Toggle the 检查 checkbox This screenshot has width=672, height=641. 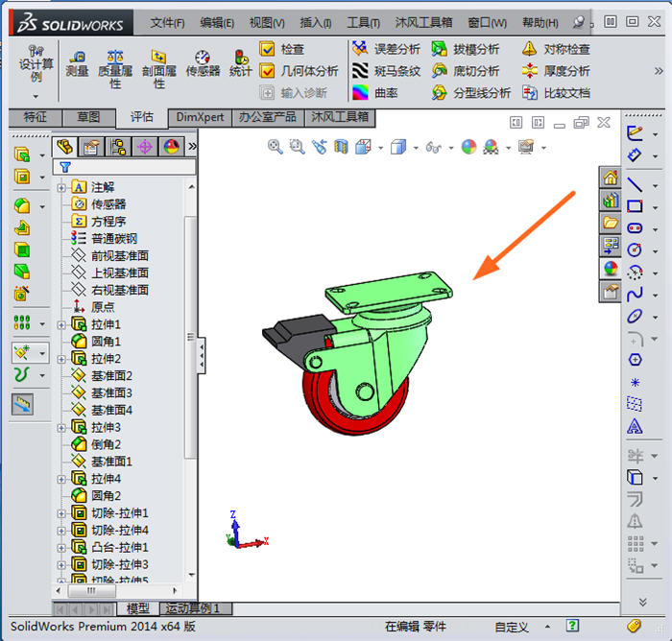(268, 49)
